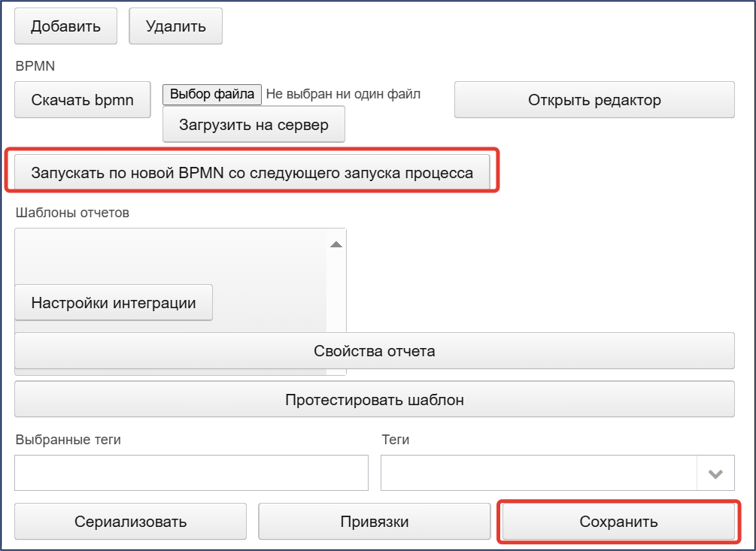
Task: Launch the editor via Открыть редактор
Action: (594, 100)
